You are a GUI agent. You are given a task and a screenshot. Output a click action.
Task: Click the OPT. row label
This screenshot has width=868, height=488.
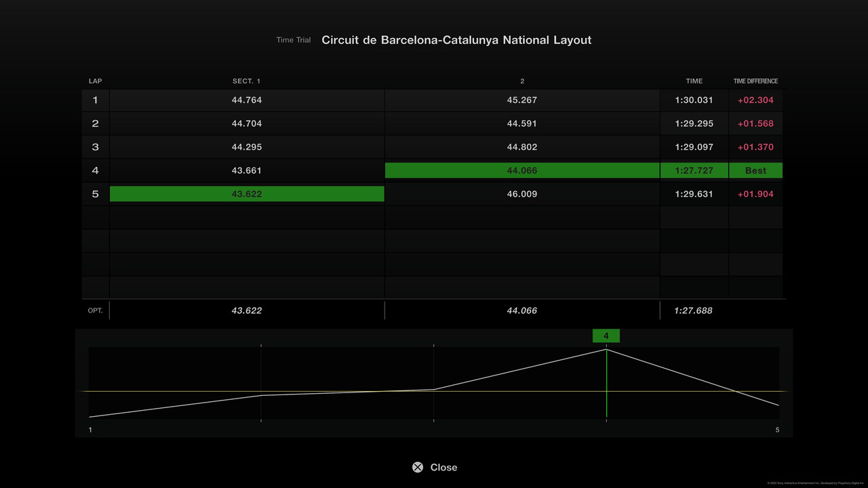95,310
